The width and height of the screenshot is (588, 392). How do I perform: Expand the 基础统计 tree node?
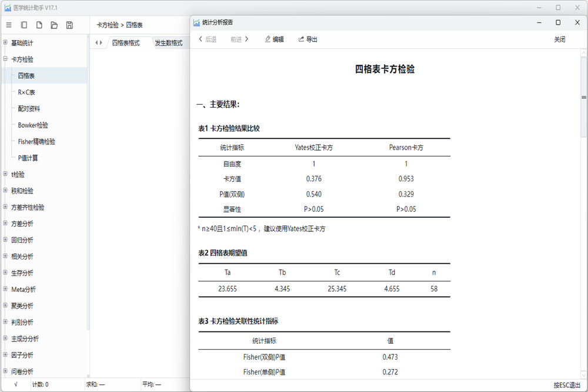[x=5, y=42]
